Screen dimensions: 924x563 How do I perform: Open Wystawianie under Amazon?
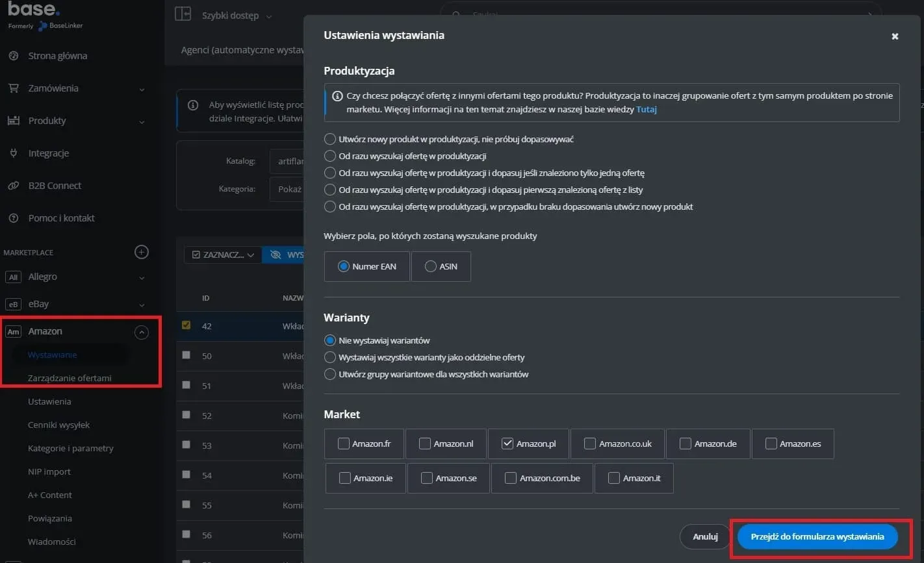pyautogui.click(x=53, y=355)
